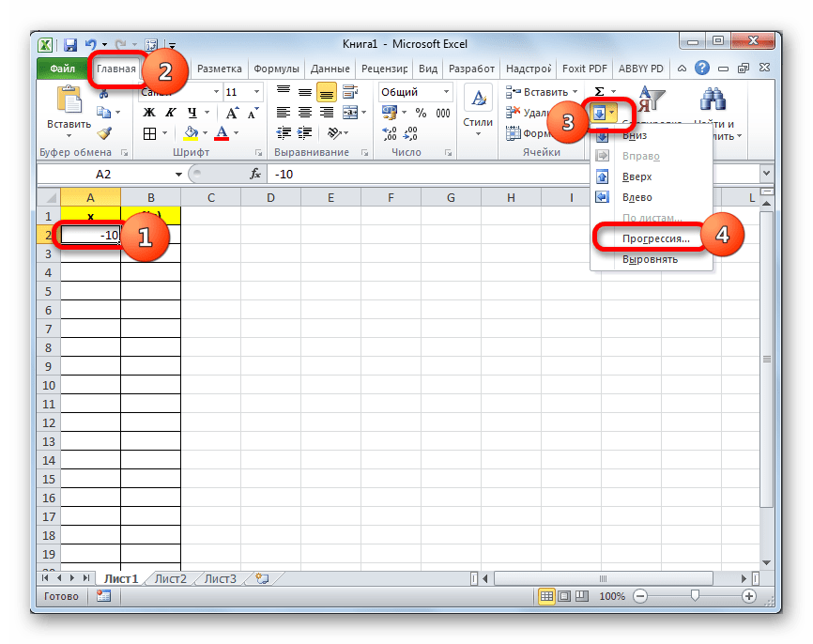Click the Format Painter brush icon
Viewport: 813px width, 644px height.
pos(104,133)
